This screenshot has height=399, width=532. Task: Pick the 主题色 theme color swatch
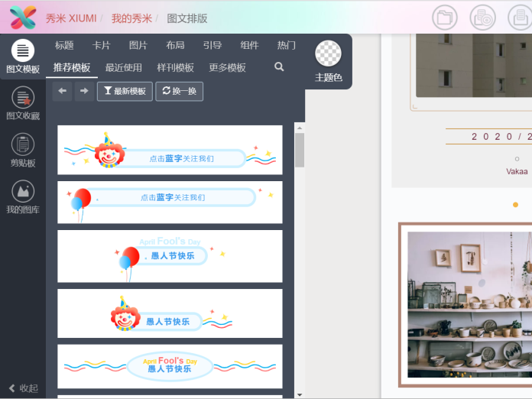click(329, 54)
